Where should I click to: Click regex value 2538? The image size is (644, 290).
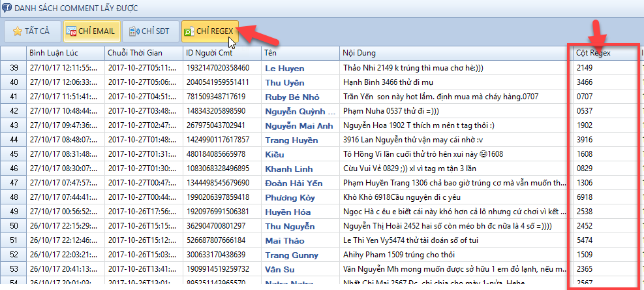585,212
